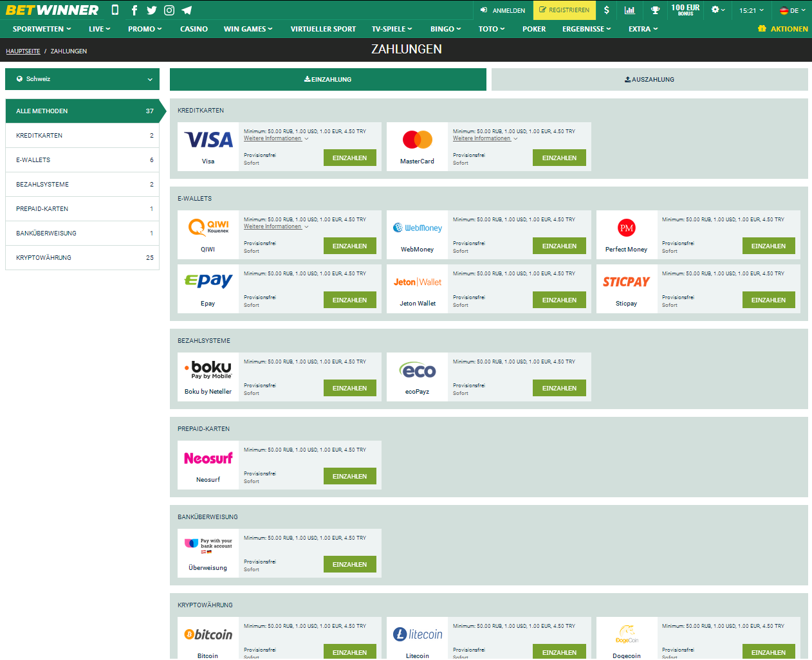This screenshot has height=660, width=812.
Task: Click the Registrieren button
Action: [x=564, y=10]
